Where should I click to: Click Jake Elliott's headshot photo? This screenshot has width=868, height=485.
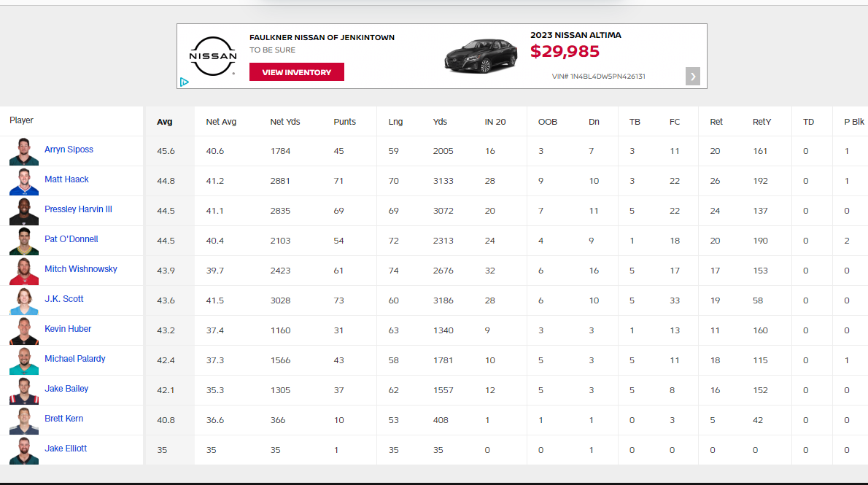pyautogui.click(x=24, y=450)
